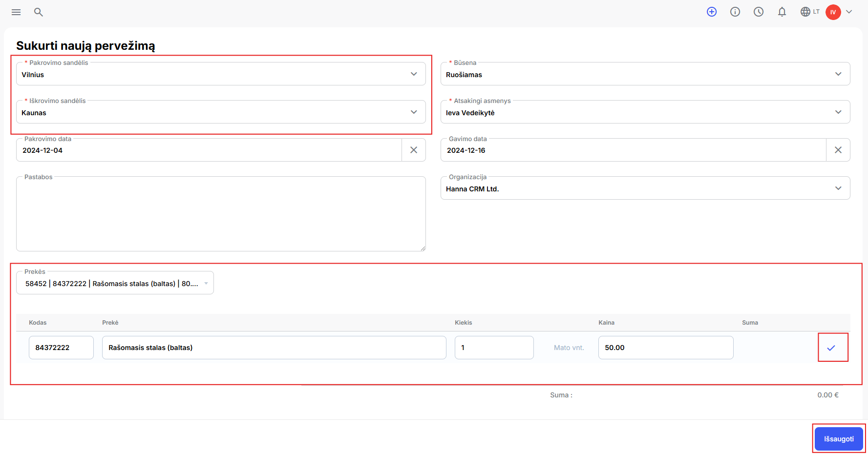Click the Pakrovimo data date field

[x=209, y=150]
